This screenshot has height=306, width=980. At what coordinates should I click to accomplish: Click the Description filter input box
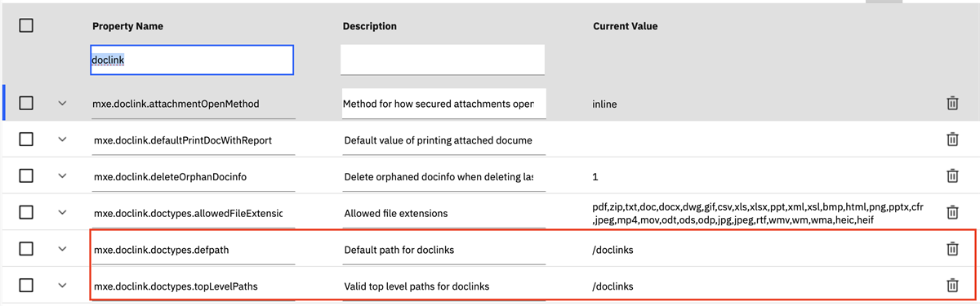443,60
